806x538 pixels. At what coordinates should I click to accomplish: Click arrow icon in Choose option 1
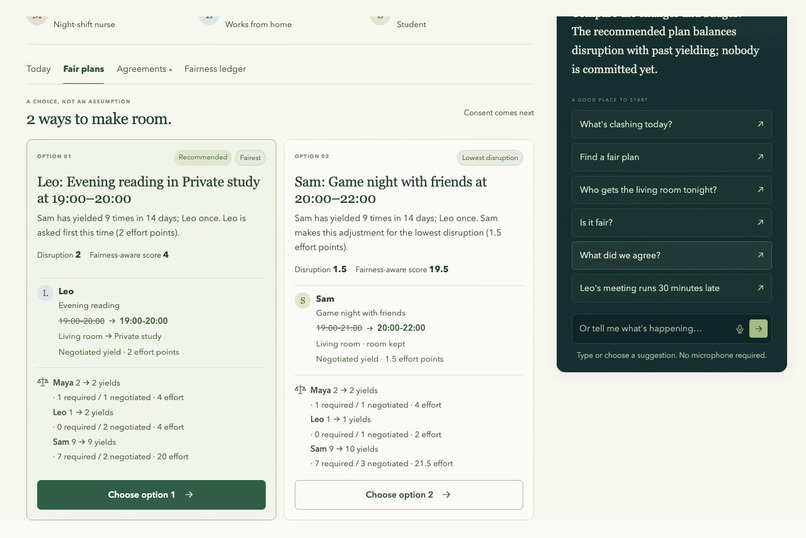coord(189,494)
